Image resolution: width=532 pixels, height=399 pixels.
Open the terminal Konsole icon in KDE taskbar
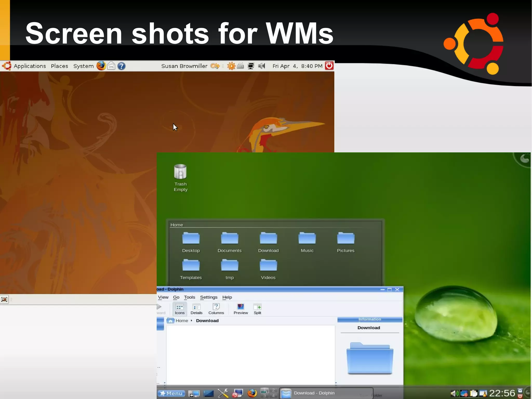pos(208,394)
